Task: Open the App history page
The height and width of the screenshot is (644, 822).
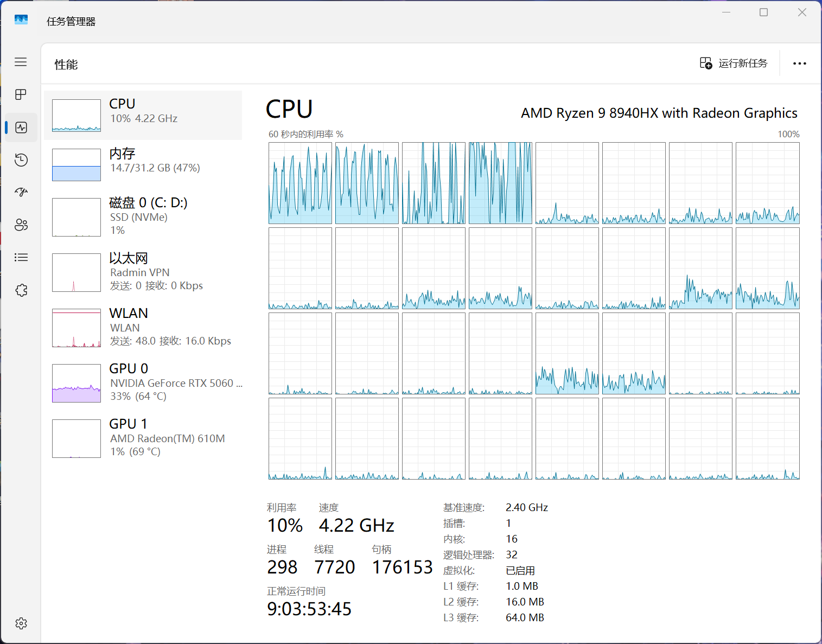Action: click(x=21, y=160)
